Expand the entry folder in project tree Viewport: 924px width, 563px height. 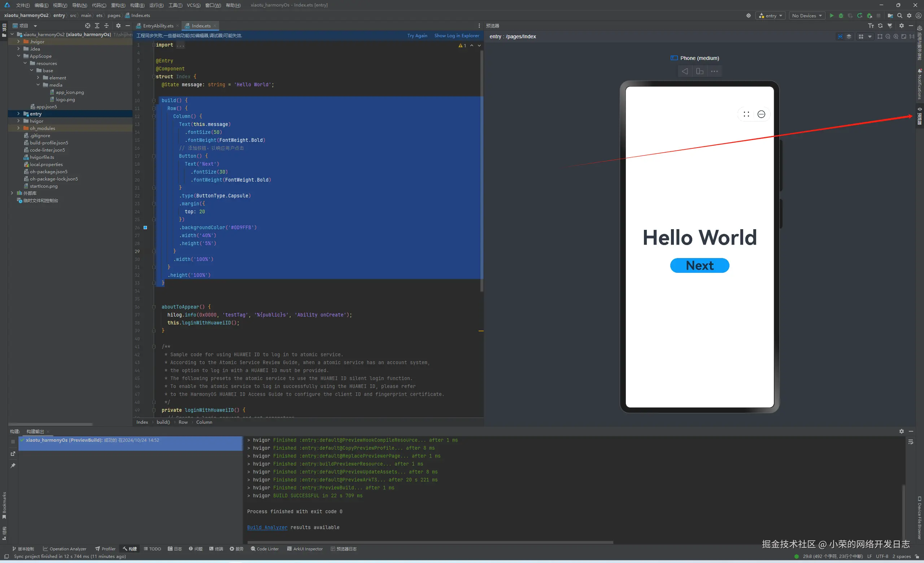(x=18, y=114)
